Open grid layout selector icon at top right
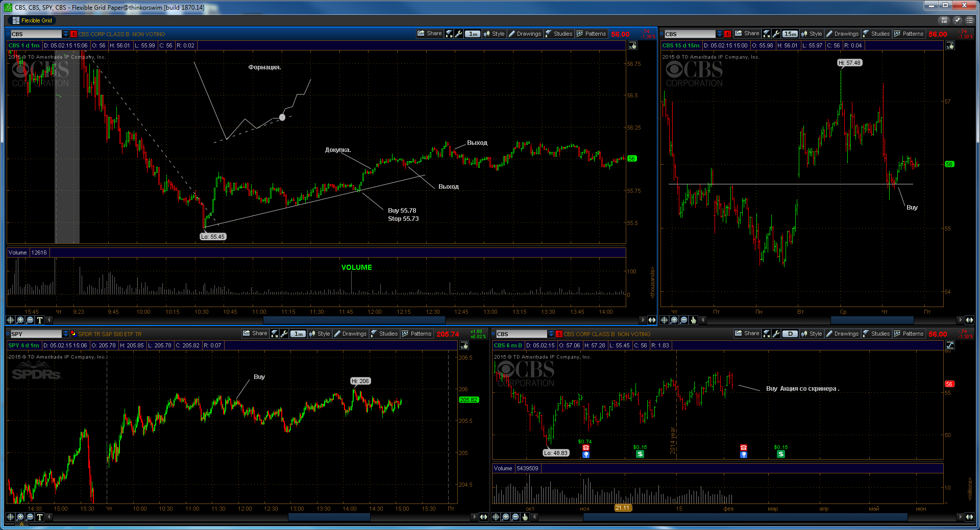The image size is (980, 530). pyautogui.click(x=944, y=20)
